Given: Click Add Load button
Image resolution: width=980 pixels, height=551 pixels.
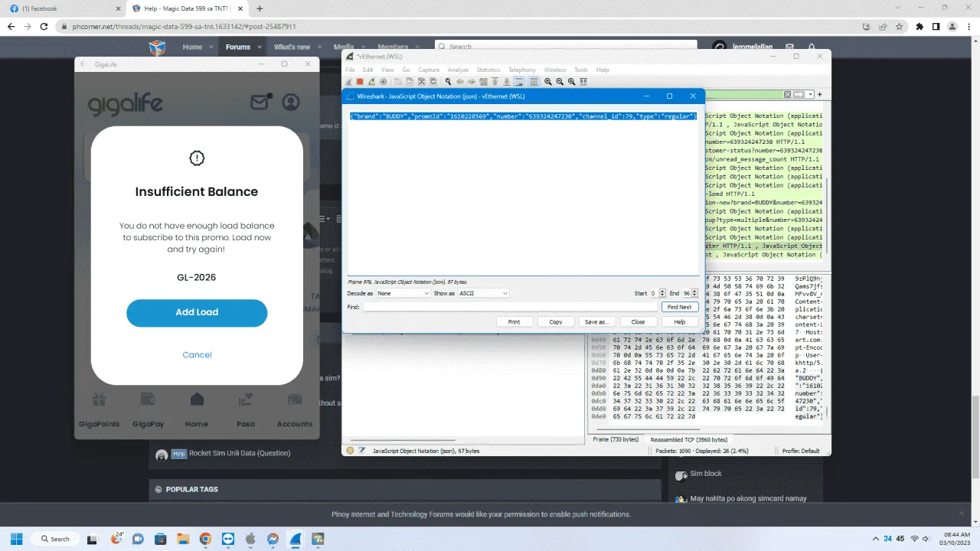Looking at the screenshot, I should [x=197, y=312].
